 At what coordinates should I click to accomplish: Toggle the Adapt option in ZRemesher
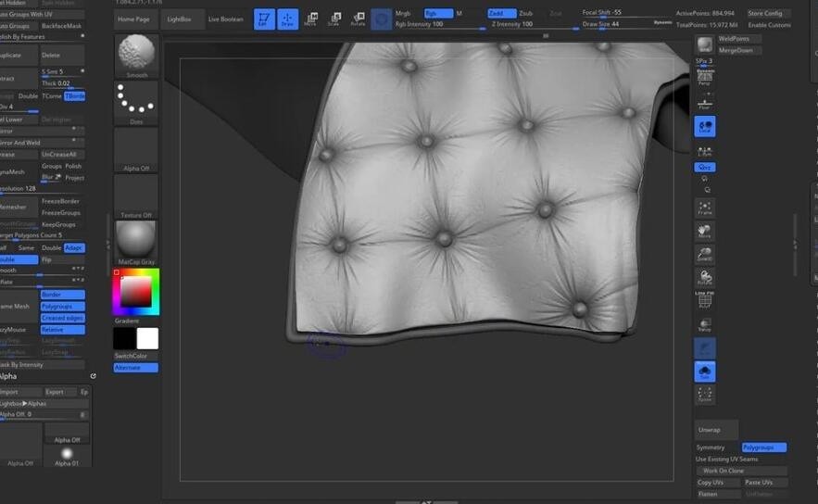tap(74, 248)
